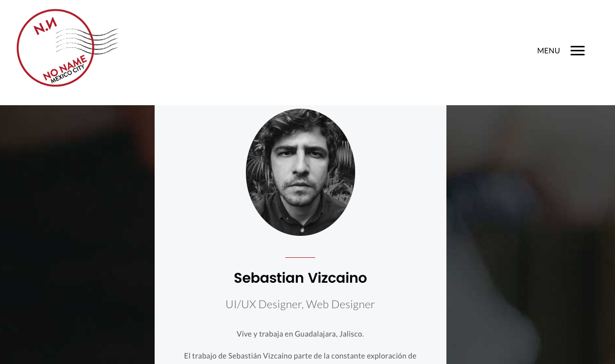Viewport: 615px width, 364px height.
Task: Click Sebastian Vizcaino's oval portrait photo
Action: pyautogui.click(x=300, y=172)
